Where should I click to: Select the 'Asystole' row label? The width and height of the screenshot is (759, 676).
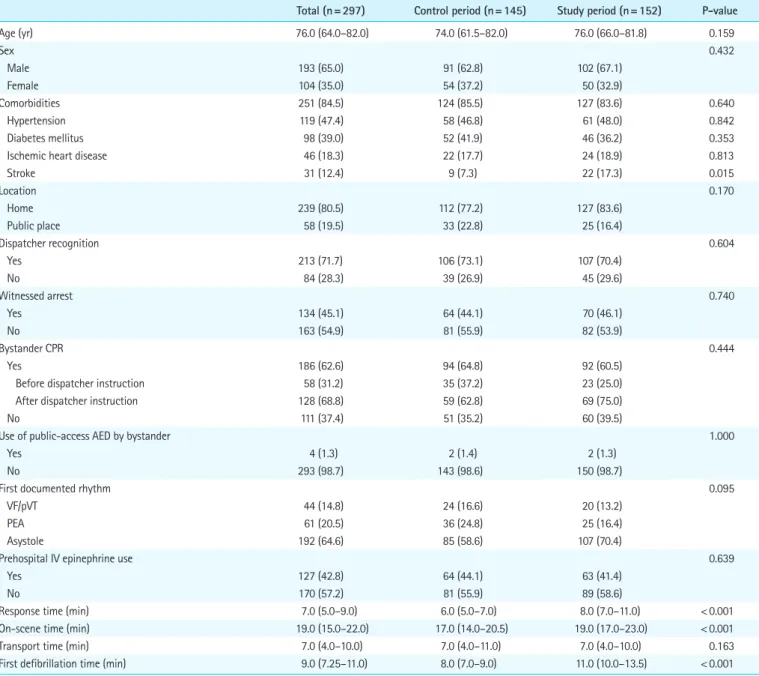click(x=25, y=541)
